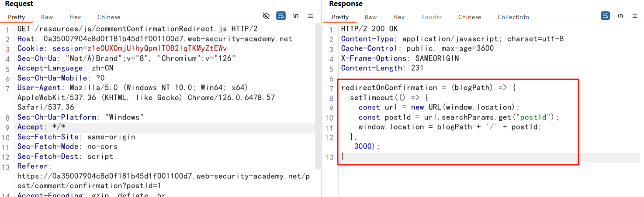Switch to Chinese tab in Response panel
The image size is (644, 197).
(470, 17)
